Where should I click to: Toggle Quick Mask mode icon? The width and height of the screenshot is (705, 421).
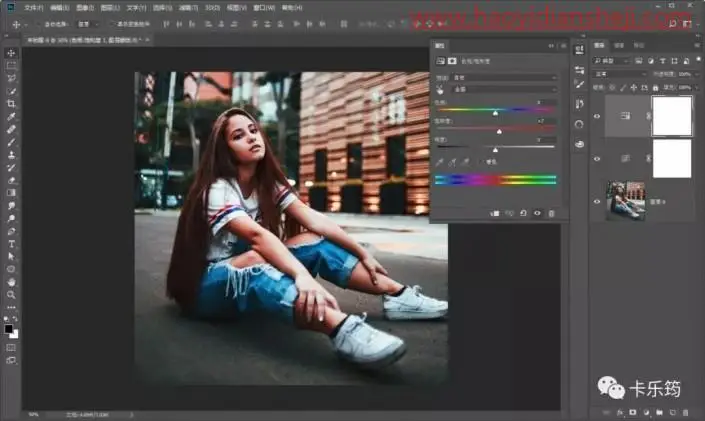click(x=11, y=348)
